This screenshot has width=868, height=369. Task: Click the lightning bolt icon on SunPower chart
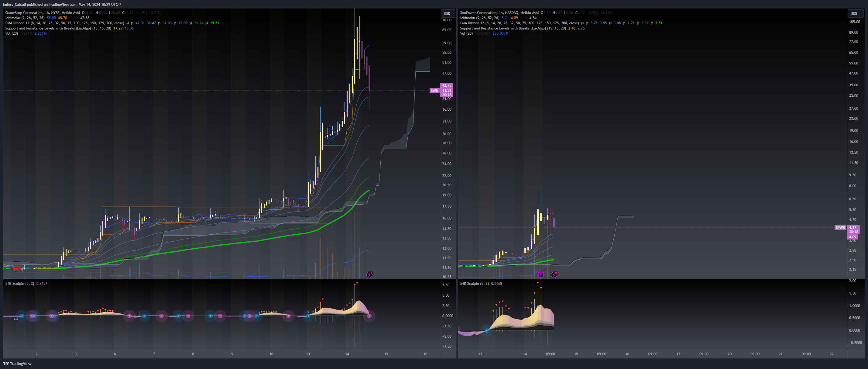tap(554, 275)
